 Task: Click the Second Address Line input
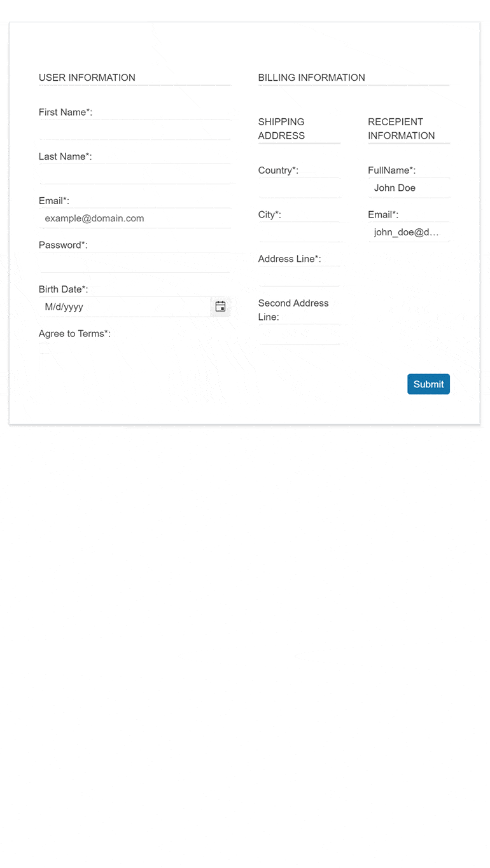point(299,334)
